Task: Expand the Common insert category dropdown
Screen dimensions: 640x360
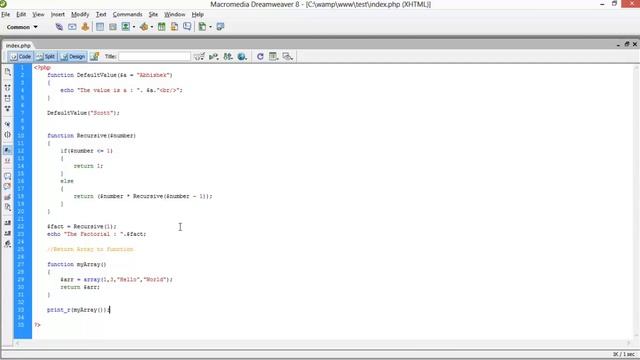Action: (x=22, y=27)
